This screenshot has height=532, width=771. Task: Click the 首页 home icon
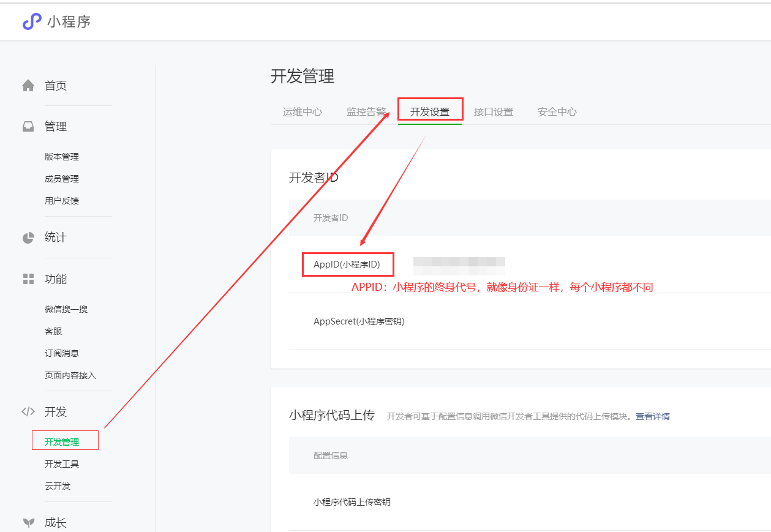(x=28, y=86)
